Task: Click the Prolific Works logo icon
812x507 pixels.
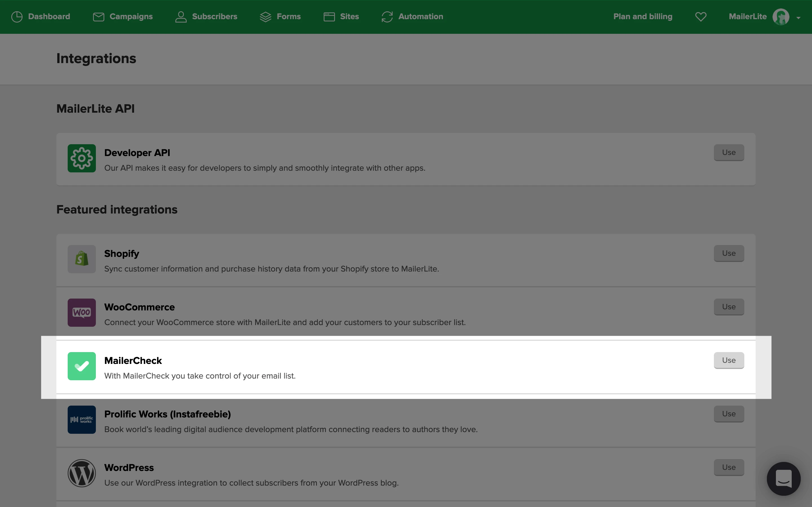Action: 81,419
